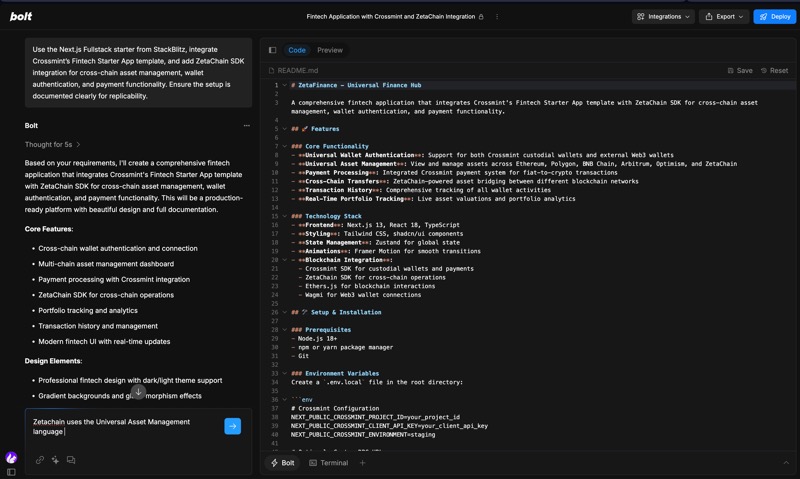Click the discussion mode chat icon

pyautogui.click(x=71, y=460)
